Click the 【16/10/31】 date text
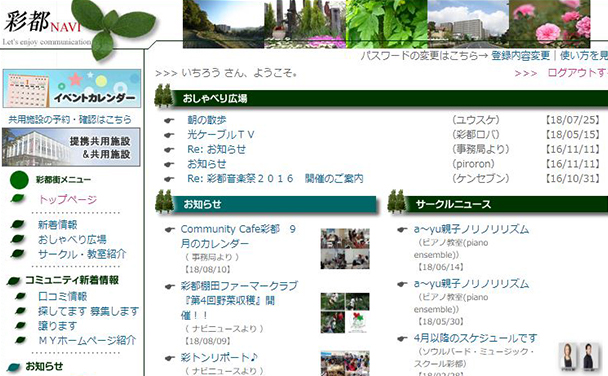Viewport: 608px width, 376px height. pos(573,178)
